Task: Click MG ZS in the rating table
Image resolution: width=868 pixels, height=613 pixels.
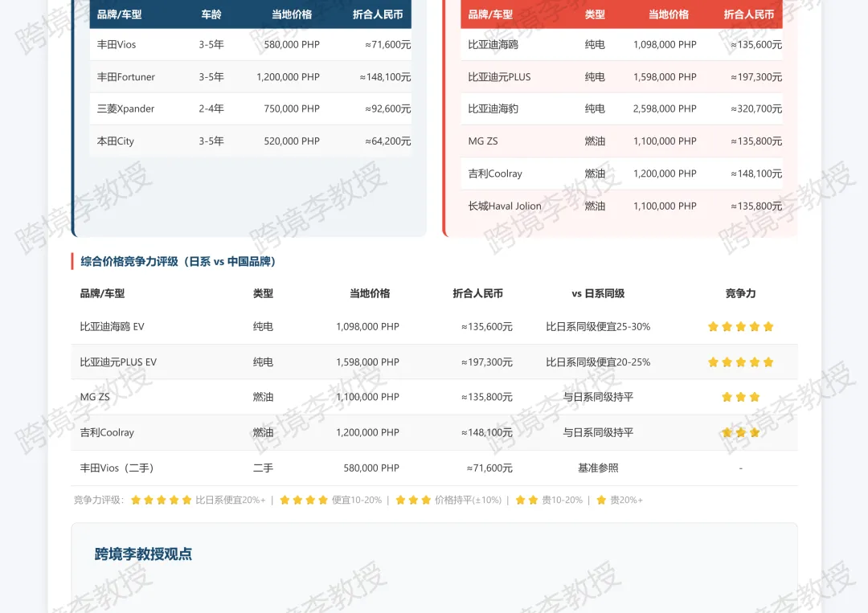Action: pos(95,397)
